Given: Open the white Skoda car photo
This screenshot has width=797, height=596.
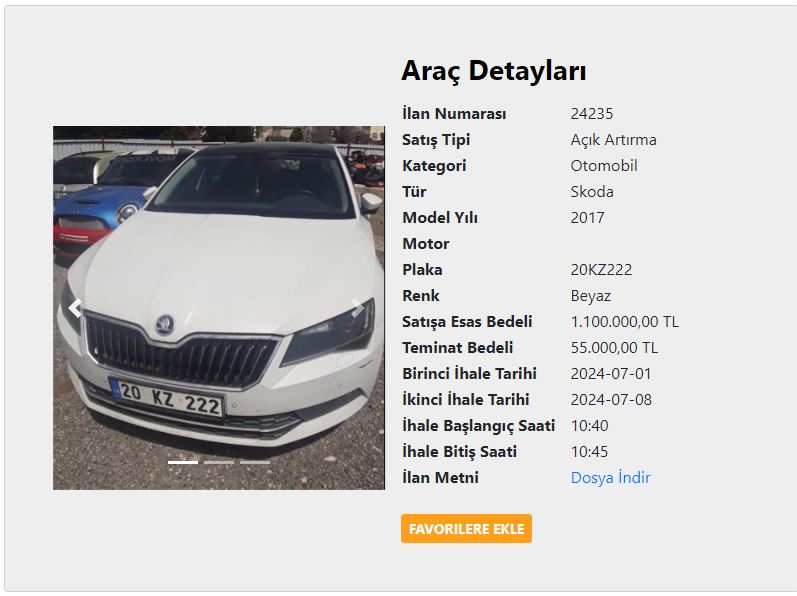Looking at the screenshot, I should coord(219,308).
